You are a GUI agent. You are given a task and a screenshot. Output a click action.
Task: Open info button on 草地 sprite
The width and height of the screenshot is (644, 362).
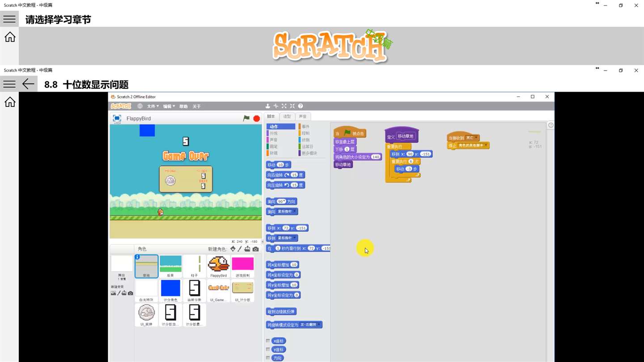click(x=137, y=257)
